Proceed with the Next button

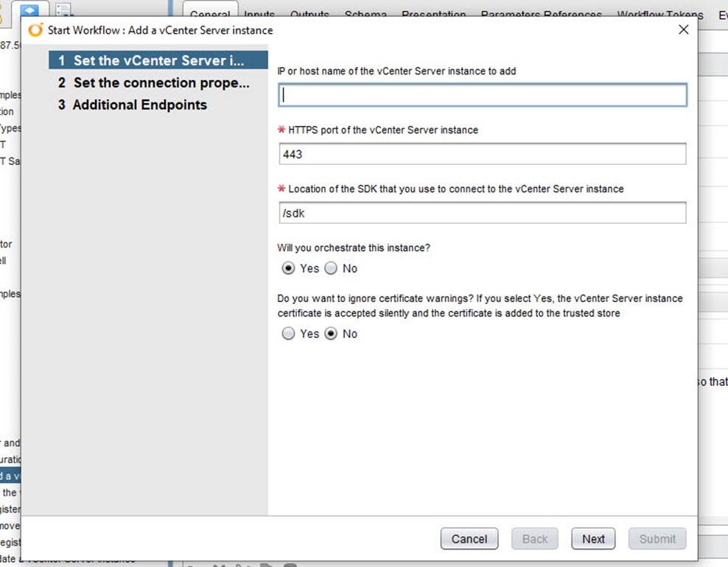(x=593, y=539)
